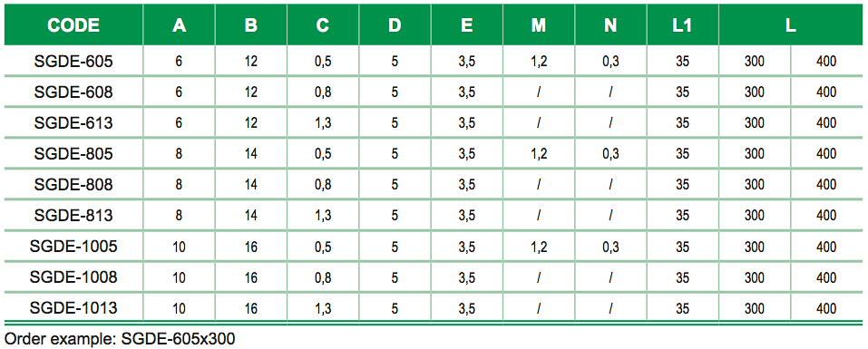Screen dimensions: 868x349
Task: Select the SGDE-805 code cell
Action: [73, 153]
